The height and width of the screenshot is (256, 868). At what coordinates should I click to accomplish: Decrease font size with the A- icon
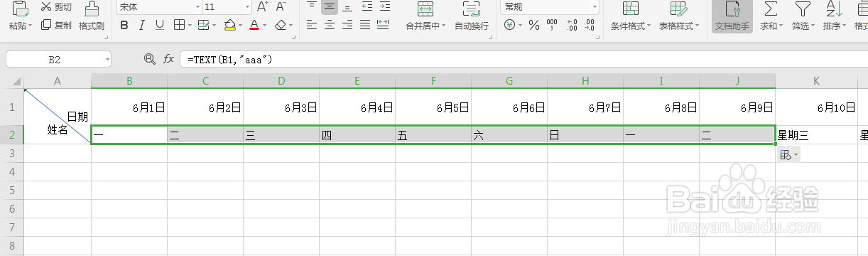281,7
